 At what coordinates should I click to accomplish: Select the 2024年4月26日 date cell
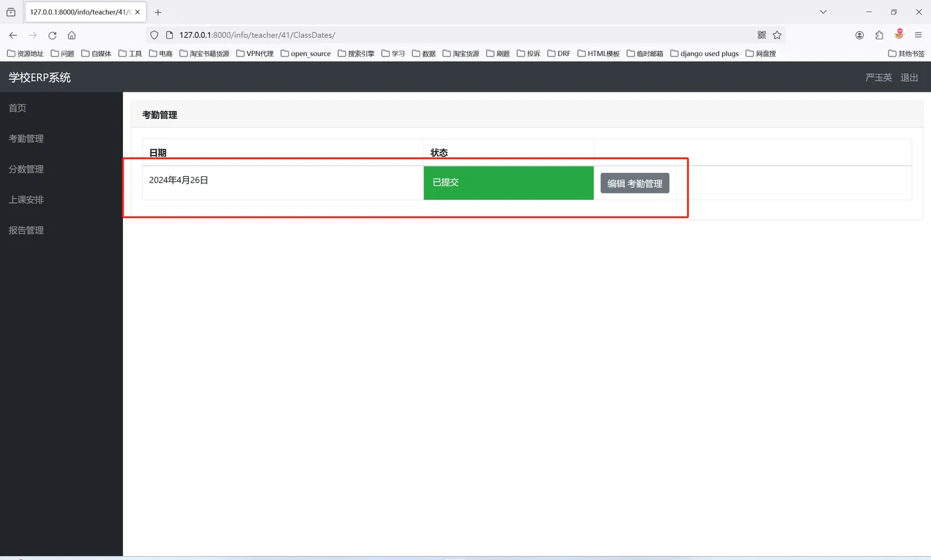(283, 182)
